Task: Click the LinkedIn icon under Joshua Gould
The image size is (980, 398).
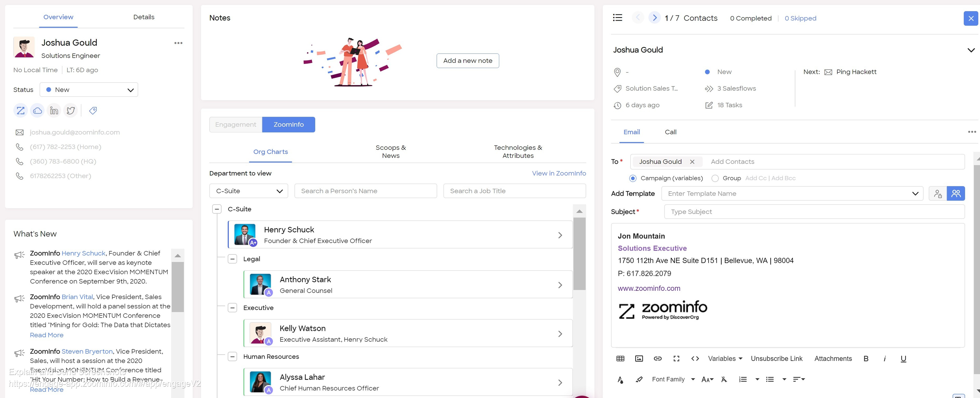Action: point(54,111)
